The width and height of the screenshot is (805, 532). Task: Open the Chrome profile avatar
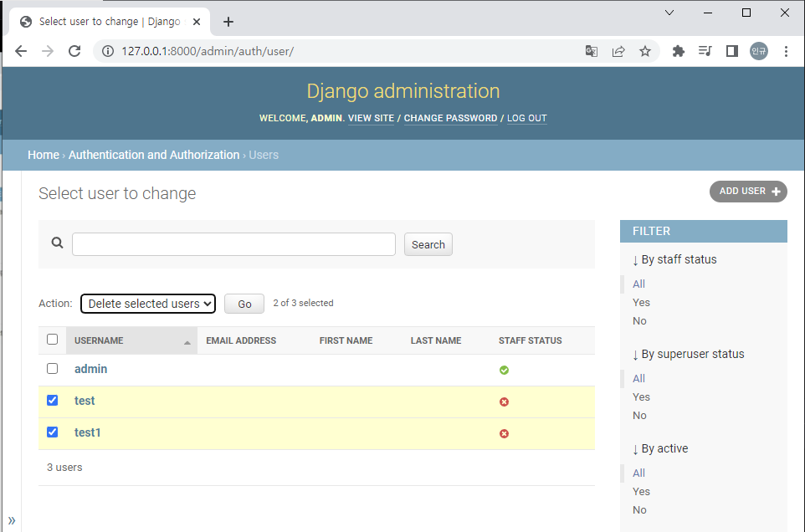(759, 51)
